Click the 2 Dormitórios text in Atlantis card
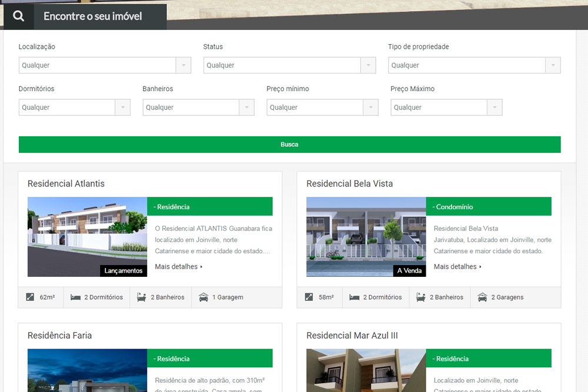 click(103, 297)
